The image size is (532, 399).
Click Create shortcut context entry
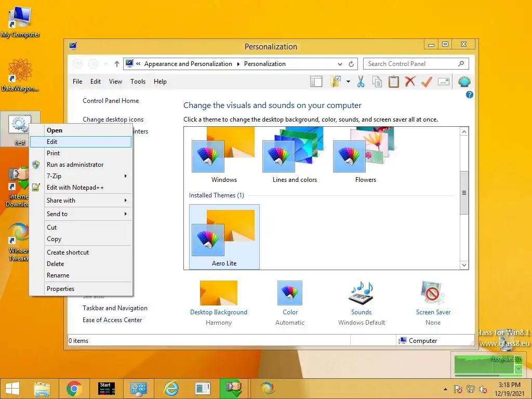tap(81, 252)
